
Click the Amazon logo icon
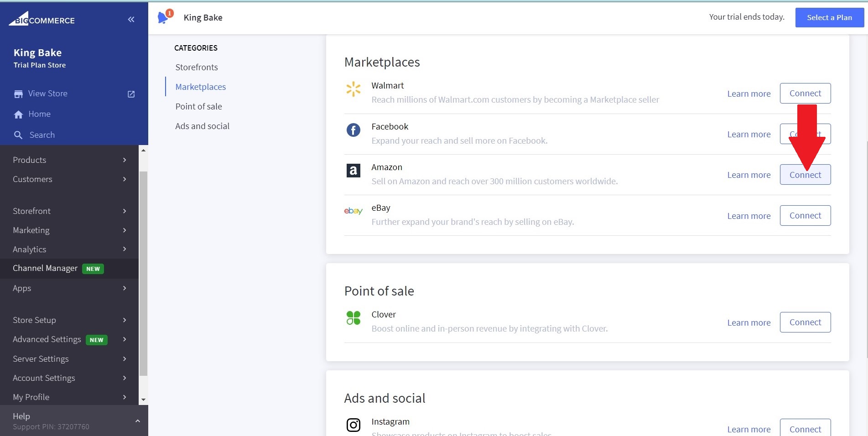pyautogui.click(x=353, y=171)
